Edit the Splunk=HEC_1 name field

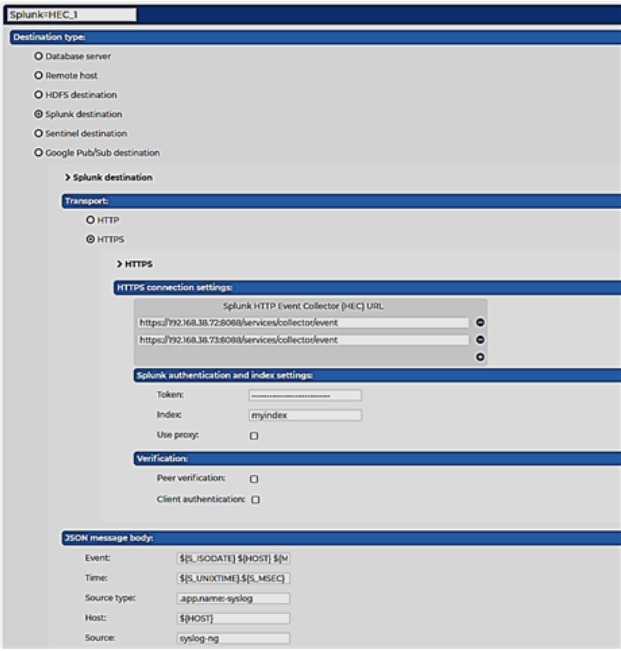(x=72, y=15)
